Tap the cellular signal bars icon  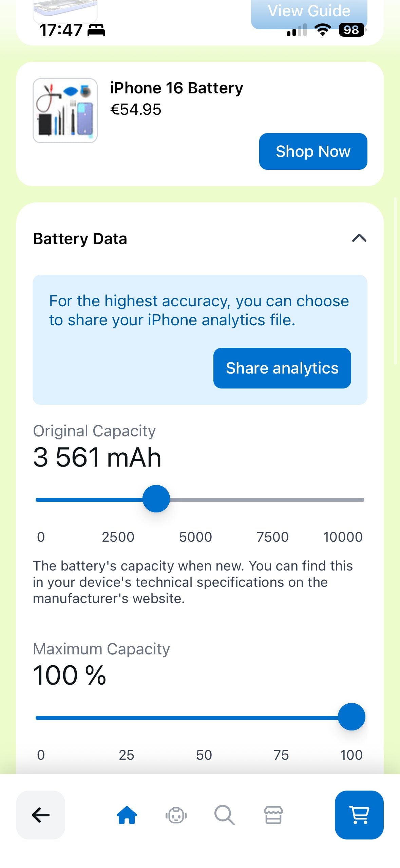coord(297,30)
